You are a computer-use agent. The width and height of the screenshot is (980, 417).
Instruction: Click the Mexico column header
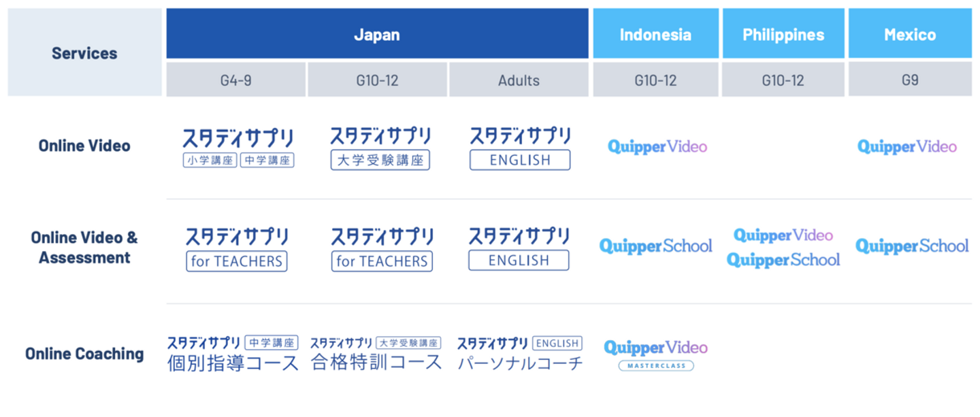point(910,34)
